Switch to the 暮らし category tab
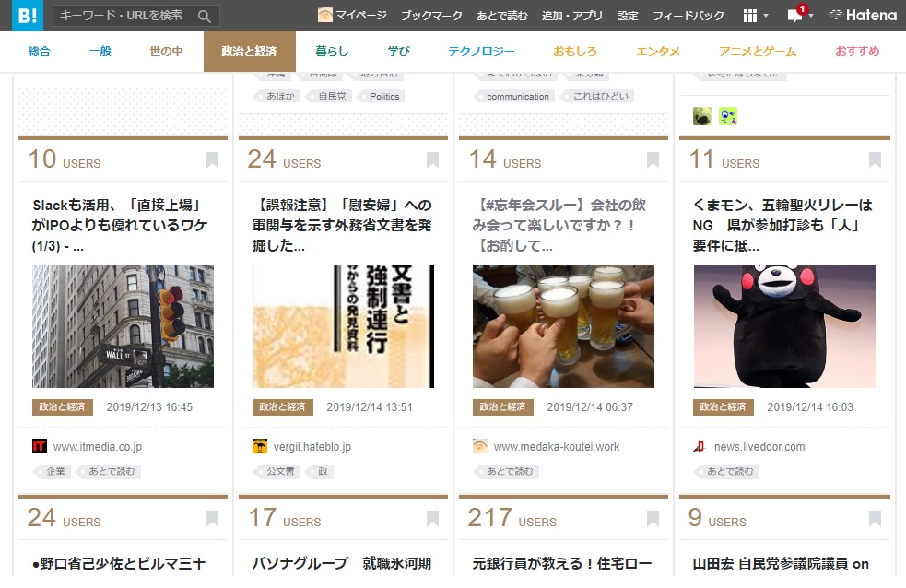This screenshot has height=588, width=906. click(332, 52)
